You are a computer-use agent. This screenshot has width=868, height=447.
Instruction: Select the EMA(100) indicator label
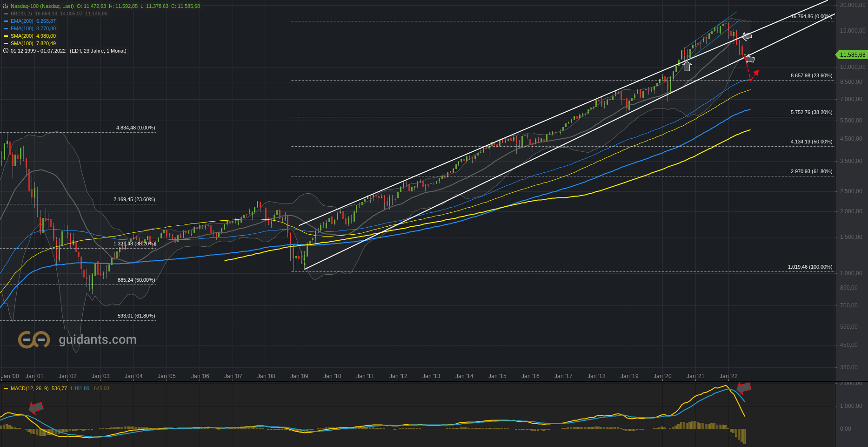coord(22,28)
